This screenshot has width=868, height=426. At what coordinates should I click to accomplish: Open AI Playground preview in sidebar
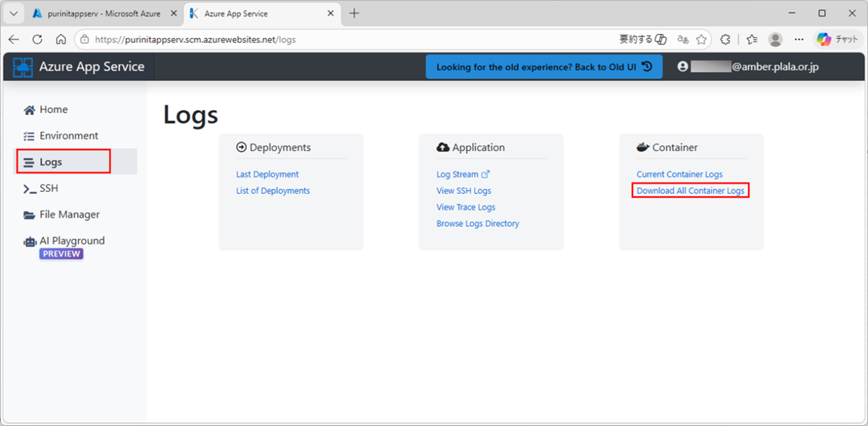click(x=71, y=241)
